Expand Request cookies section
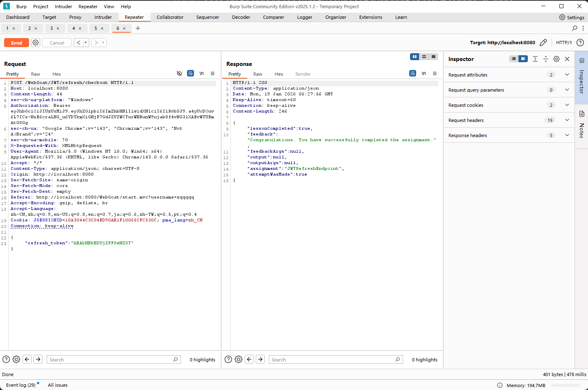The height and width of the screenshot is (390, 588). click(x=567, y=105)
